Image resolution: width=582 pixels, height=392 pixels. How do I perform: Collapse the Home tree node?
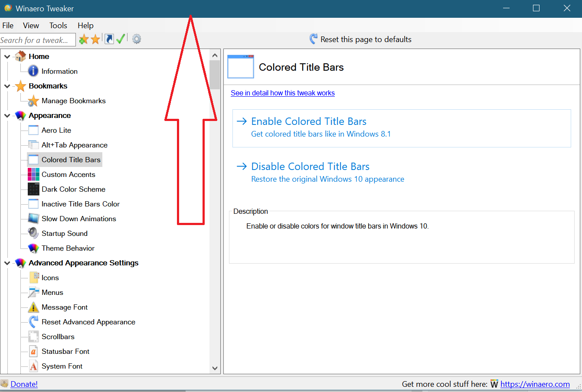pos(7,56)
